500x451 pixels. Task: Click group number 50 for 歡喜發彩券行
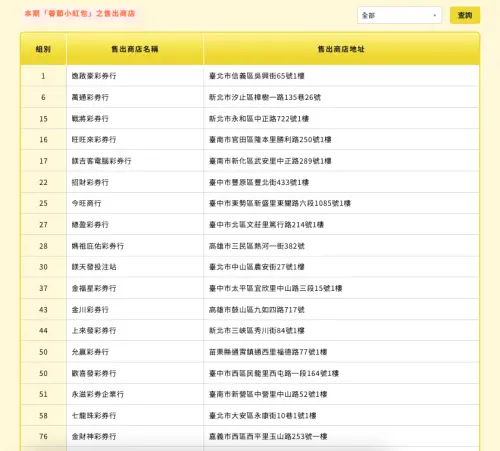[43, 373]
